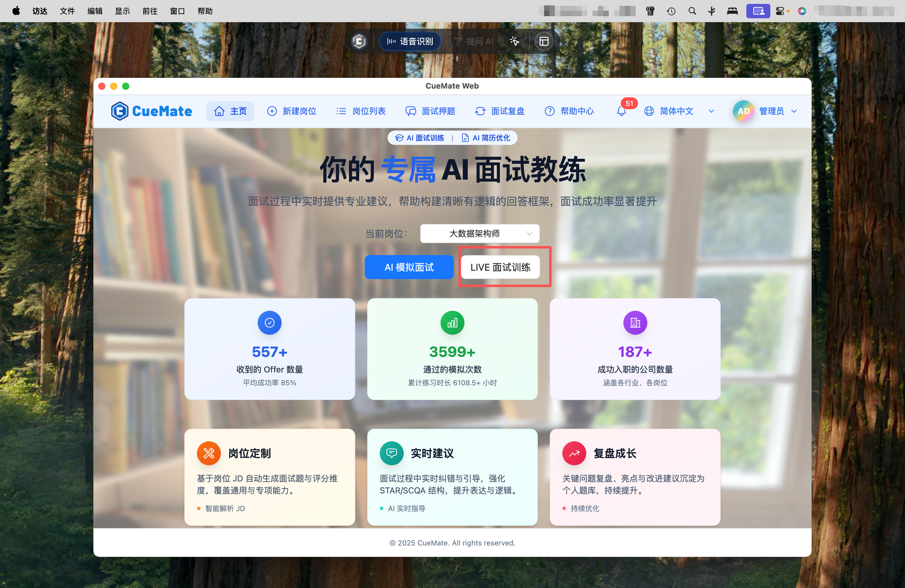Viewport: 905px width, 588px height.
Task: Select the 主页 navigation tab
Action: pyautogui.click(x=230, y=111)
